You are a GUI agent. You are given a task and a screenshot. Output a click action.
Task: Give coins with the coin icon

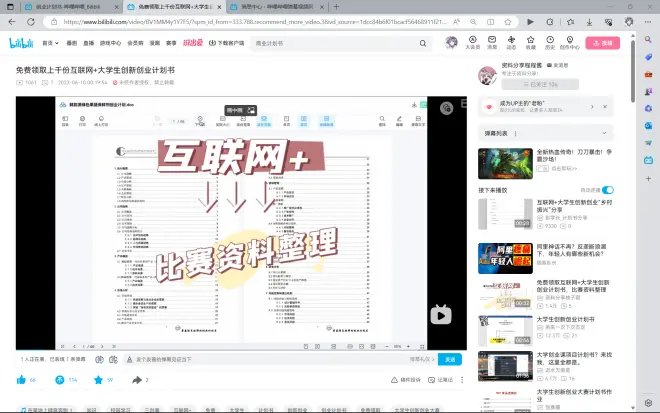[x=59, y=380]
